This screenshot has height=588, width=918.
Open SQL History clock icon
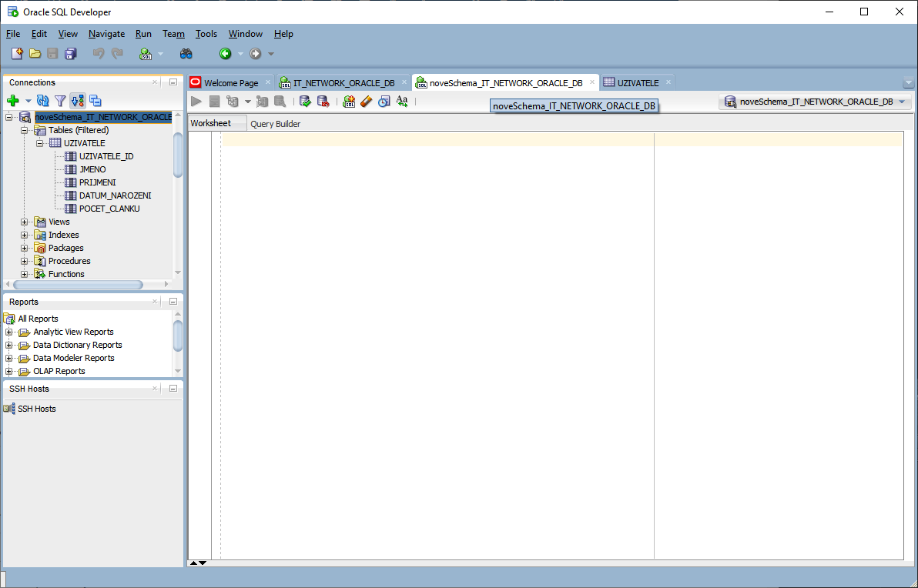click(384, 102)
